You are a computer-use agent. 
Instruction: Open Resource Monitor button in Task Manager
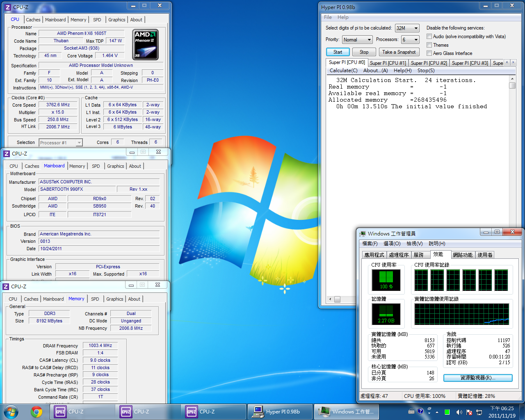[478, 378]
